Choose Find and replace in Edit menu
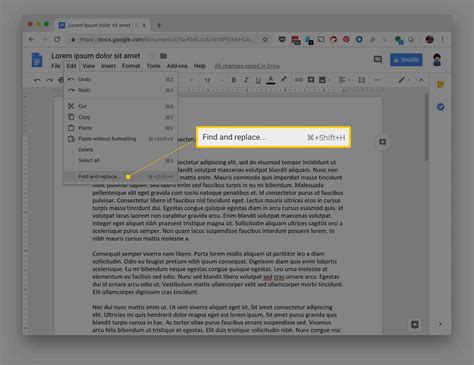The height and width of the screenshot is (365, 474). click(x=120, y=177)
